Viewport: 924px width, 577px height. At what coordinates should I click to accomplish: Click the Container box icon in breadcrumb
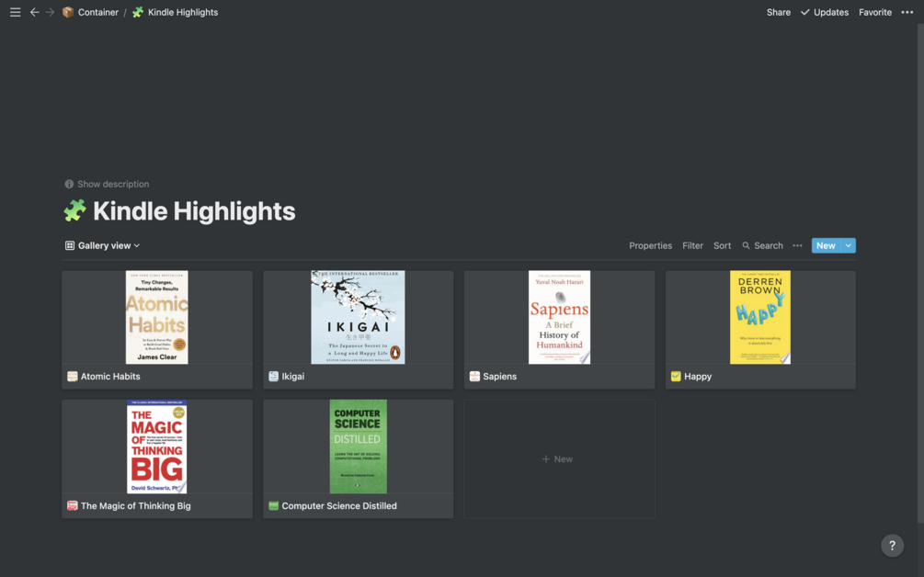click(x=68, y=12)
